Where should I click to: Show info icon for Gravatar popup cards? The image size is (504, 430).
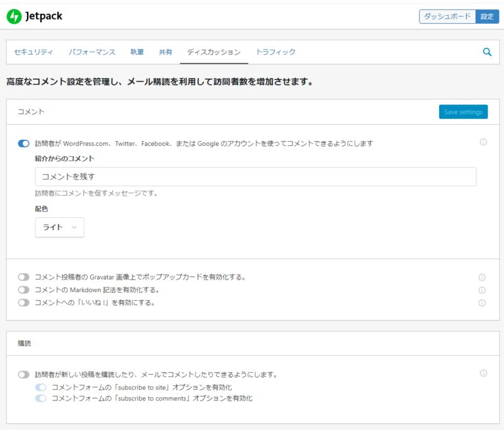click(482, 277)
